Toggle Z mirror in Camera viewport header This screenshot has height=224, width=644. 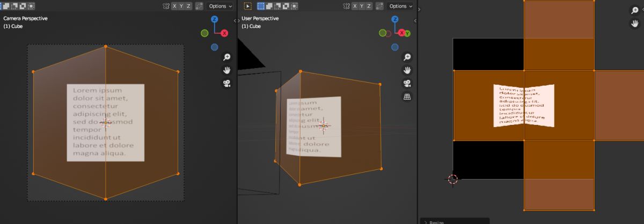[188, 6]
